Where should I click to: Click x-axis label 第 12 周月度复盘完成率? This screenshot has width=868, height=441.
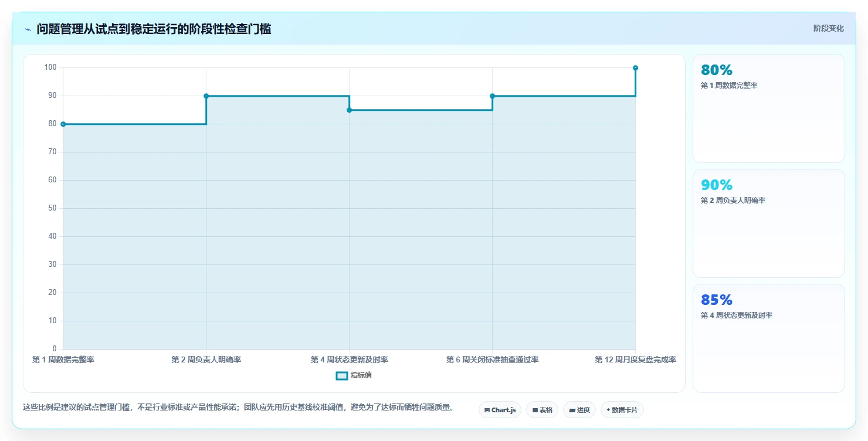tap(635, 359)
